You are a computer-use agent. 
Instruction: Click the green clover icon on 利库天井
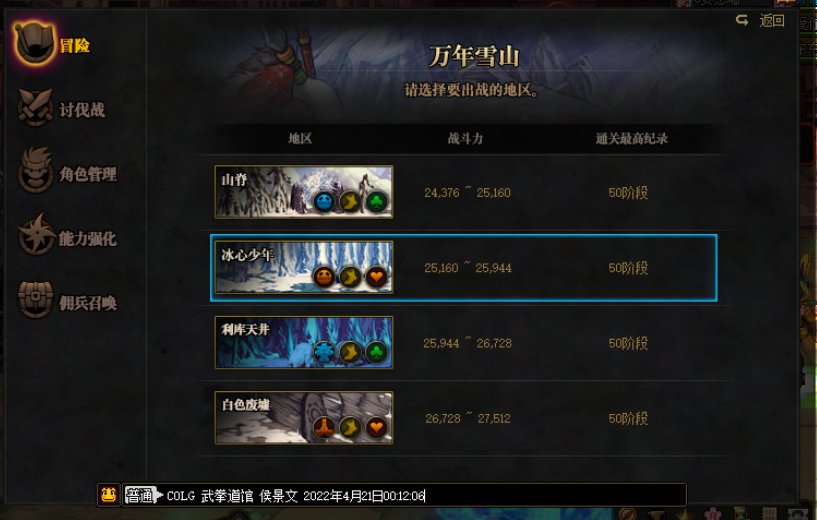click(x=376, y=353)
